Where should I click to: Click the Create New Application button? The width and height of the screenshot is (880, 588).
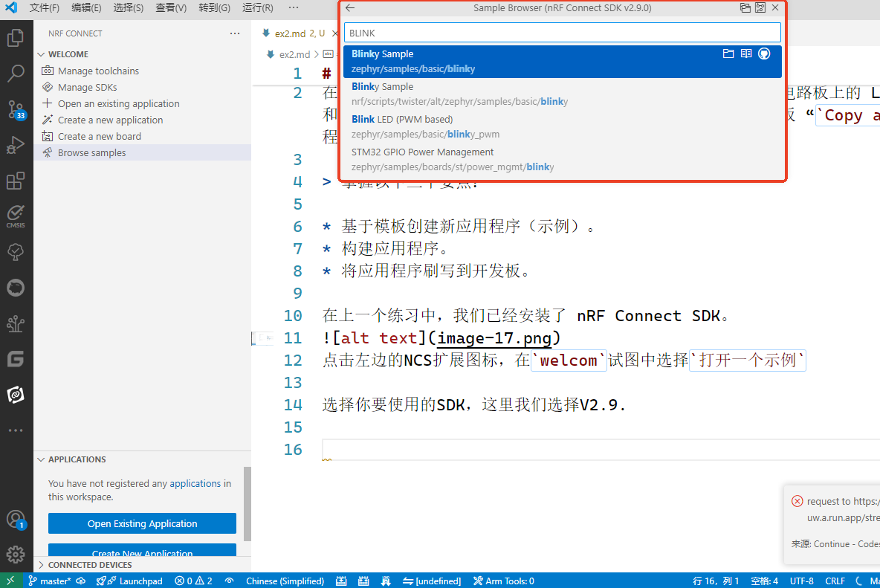click(x=142, y=550)
